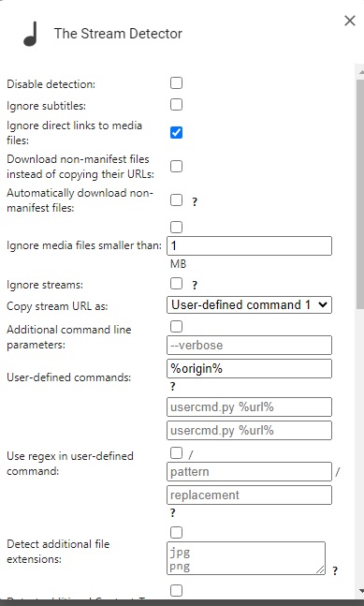Click the "Ignore media files smaller than:" label
Viewport: 364px width, 606px height.
coord(84,245)
